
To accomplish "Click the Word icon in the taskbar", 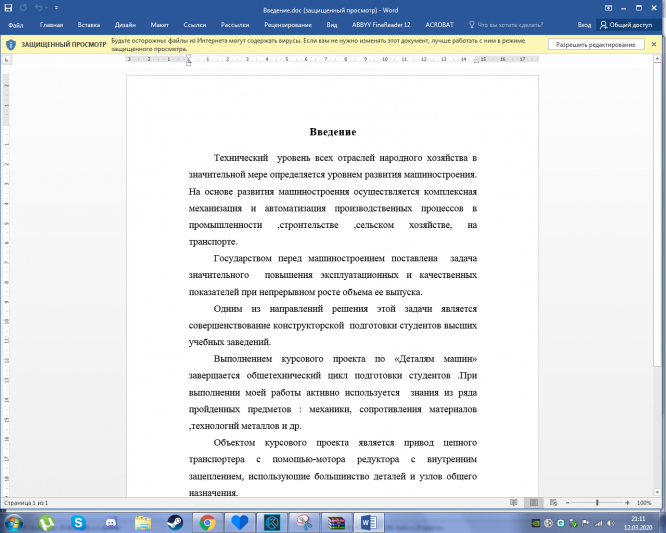I will (369, 522).
